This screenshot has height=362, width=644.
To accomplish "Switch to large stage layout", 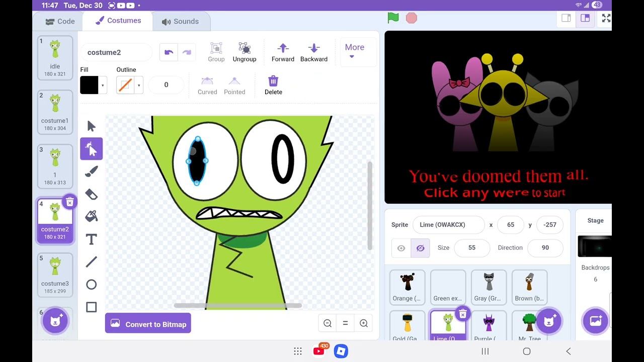I will coord(585,18).
